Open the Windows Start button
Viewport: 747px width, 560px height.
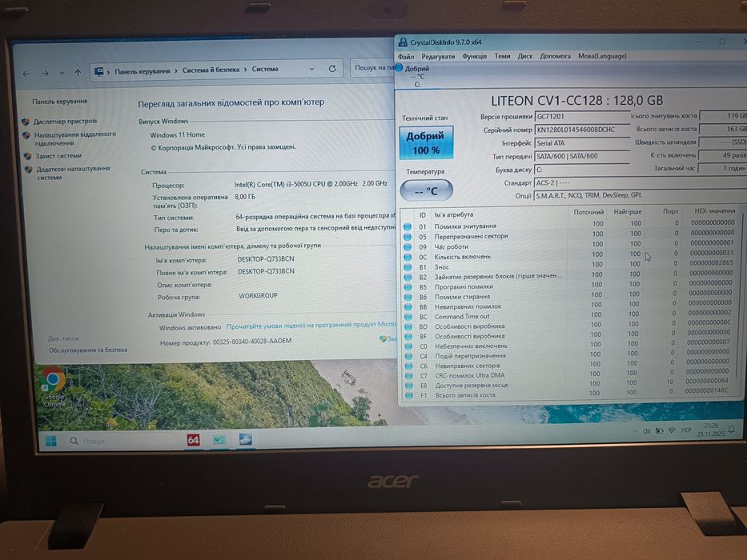[x=51, y=441]
